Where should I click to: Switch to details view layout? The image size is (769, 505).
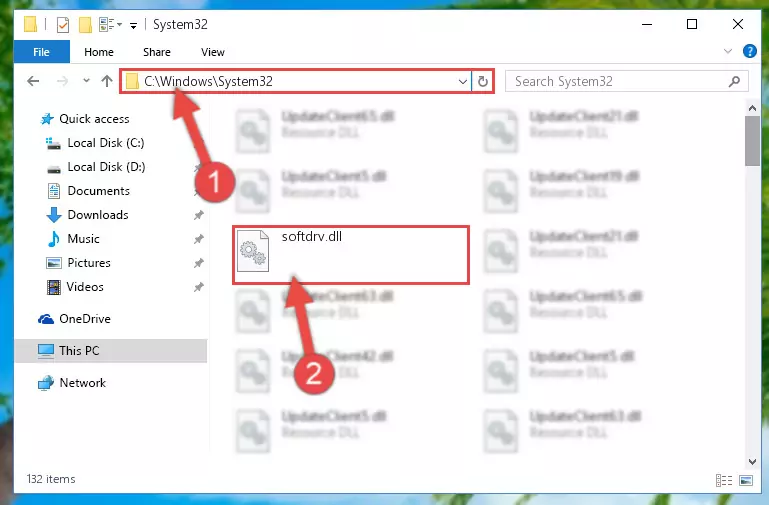[724, 480]
